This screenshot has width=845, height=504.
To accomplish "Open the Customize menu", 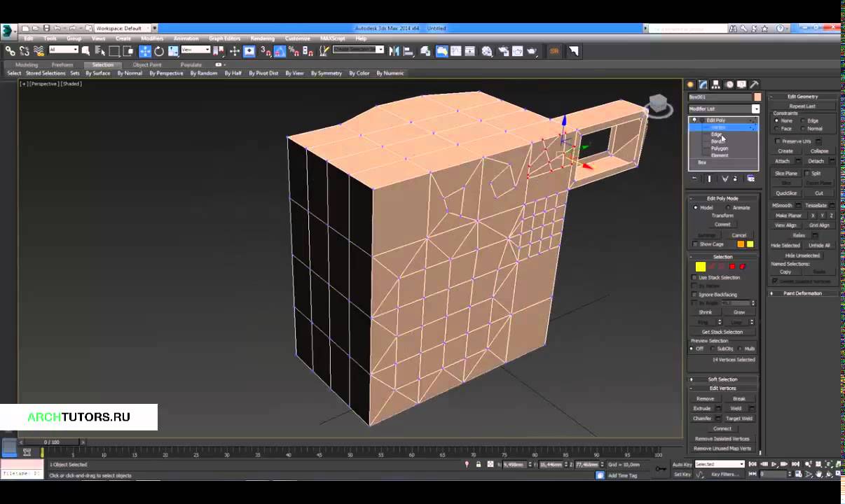I will tap(297, 38).
